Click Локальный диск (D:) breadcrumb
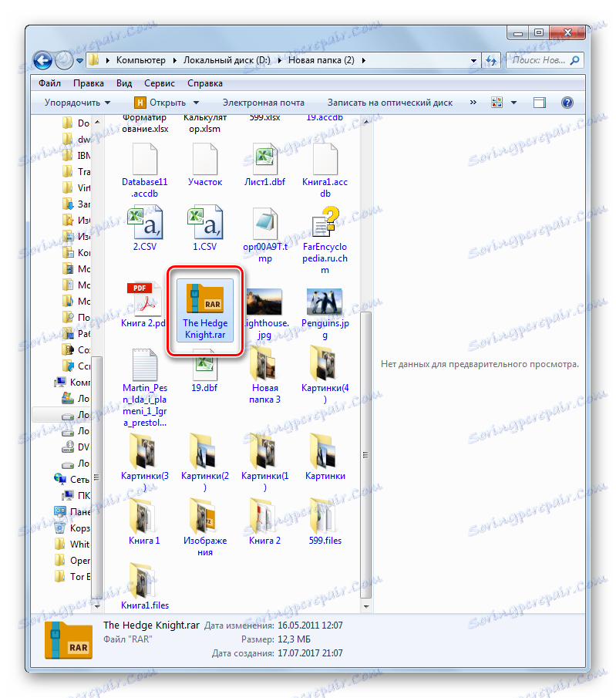The image size is (616, 698). [x=227, y=60]
